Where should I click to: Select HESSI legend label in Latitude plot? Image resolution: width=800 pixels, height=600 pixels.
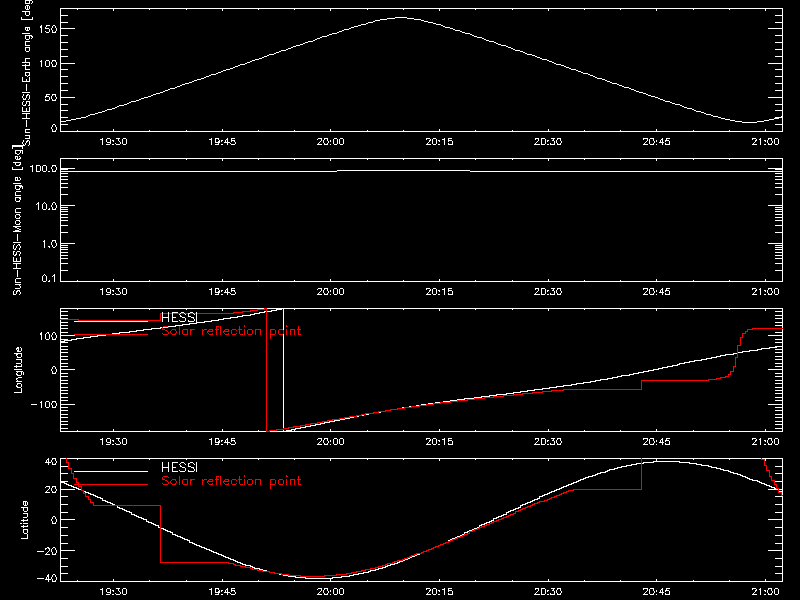pyautogui.click(x=179, y=467)
